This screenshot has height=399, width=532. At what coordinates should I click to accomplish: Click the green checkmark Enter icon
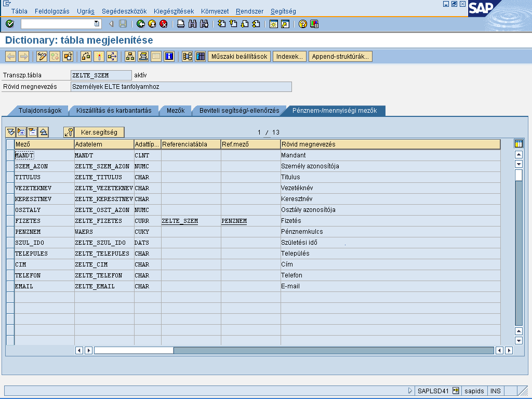[x=10, y=24]
